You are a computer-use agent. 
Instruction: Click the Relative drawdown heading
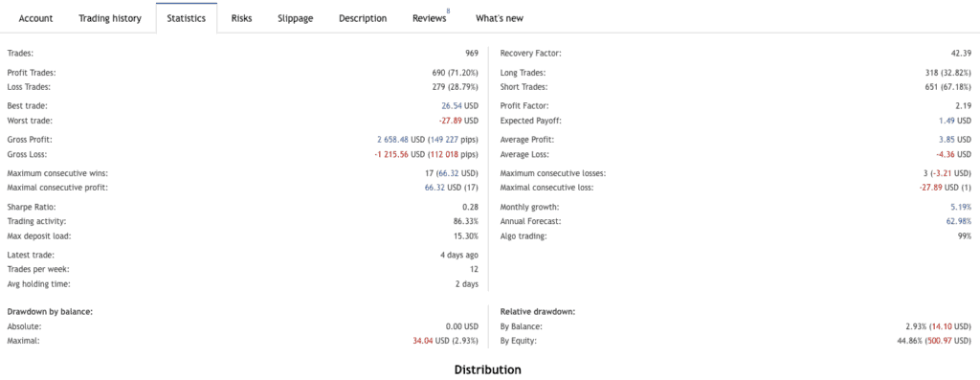coord(538,311)
